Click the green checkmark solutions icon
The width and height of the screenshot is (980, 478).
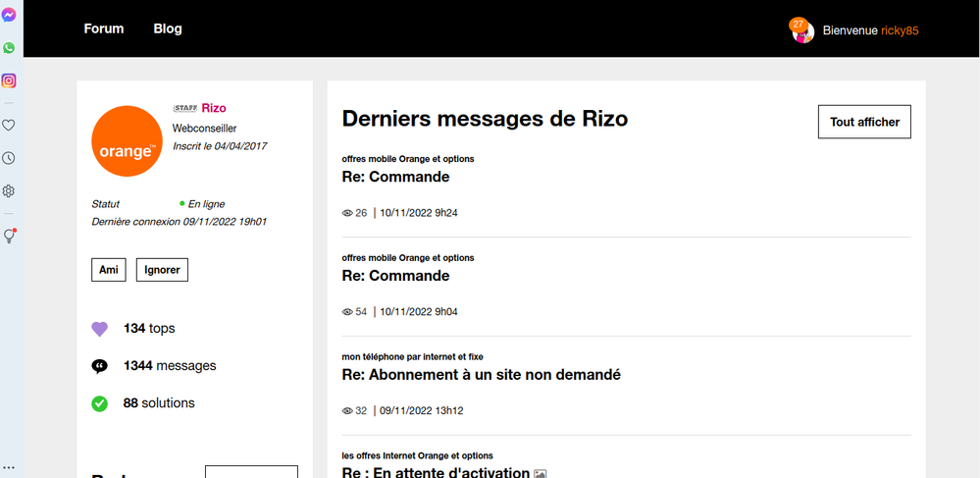click(x=100, y=403)
